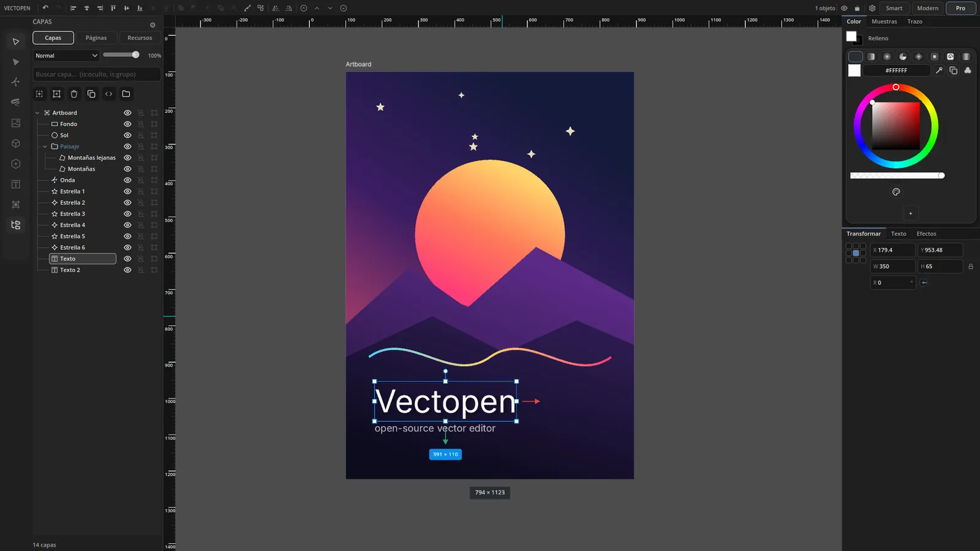Switch to the Muestras tab
The image size is (980, 551).
click(x=884, y=21)
